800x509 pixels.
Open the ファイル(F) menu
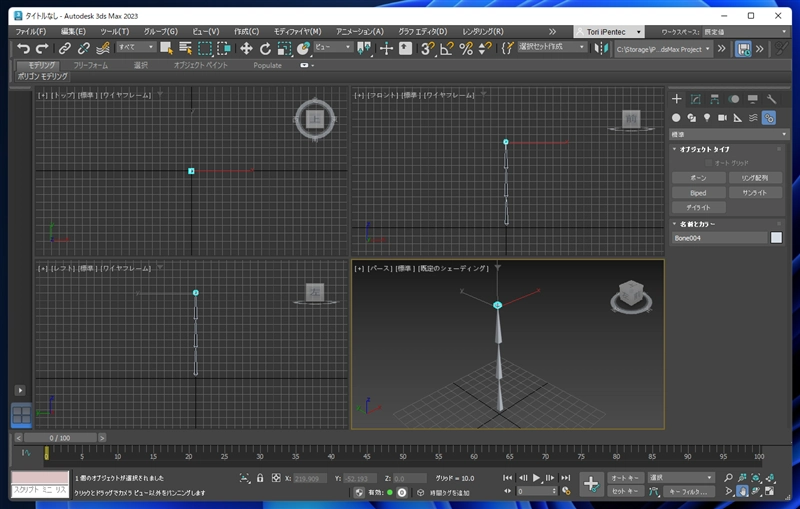[31, 32]
